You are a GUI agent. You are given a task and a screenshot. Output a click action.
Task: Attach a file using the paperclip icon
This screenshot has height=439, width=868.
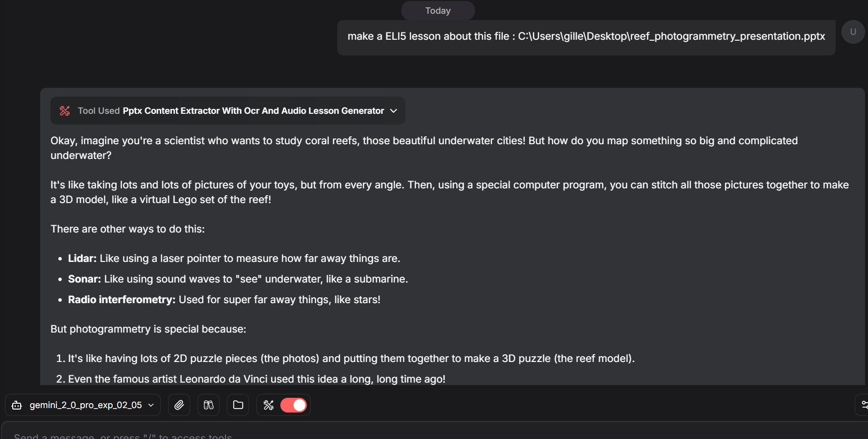click(179, 405)
